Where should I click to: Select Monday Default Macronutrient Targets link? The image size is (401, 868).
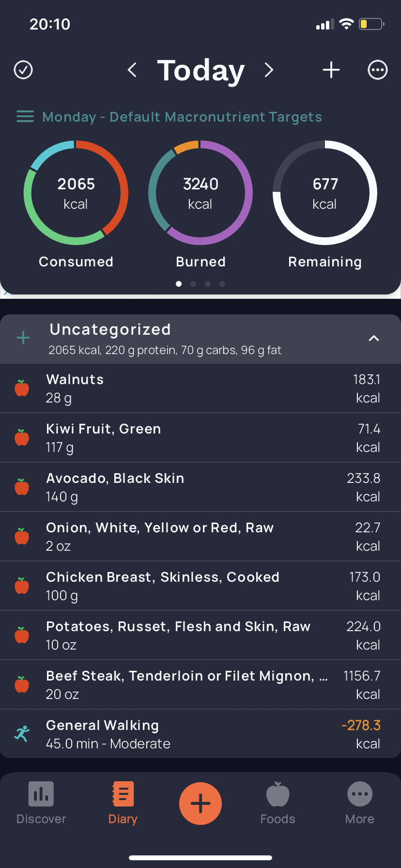(182, 117)
